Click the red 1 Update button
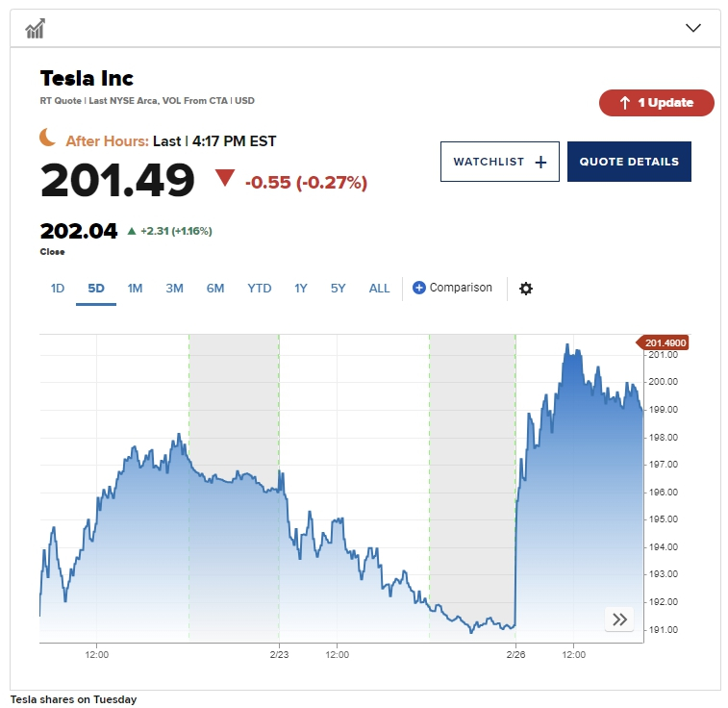The width and height of the screenshot is (728, 708). click(x=656, y=103)
